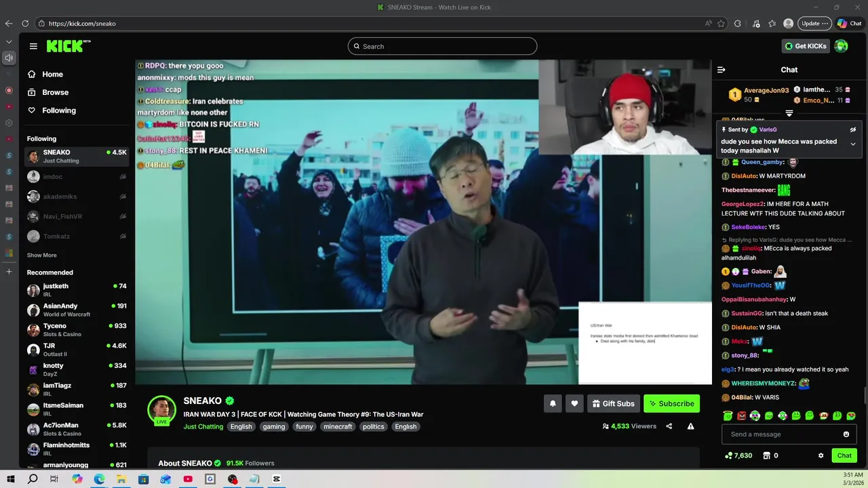This screenshot has width=868, height=488.
Task: Add new vertical tab
Action: point(9,272)
